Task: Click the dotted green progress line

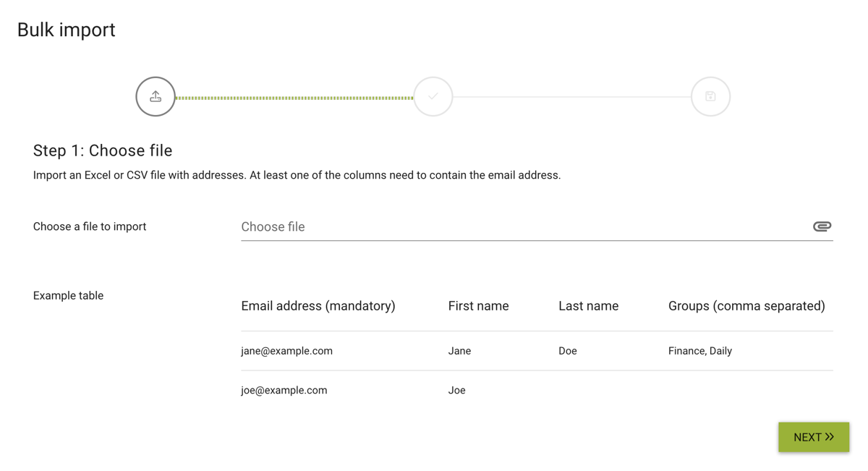Action: 294,98
